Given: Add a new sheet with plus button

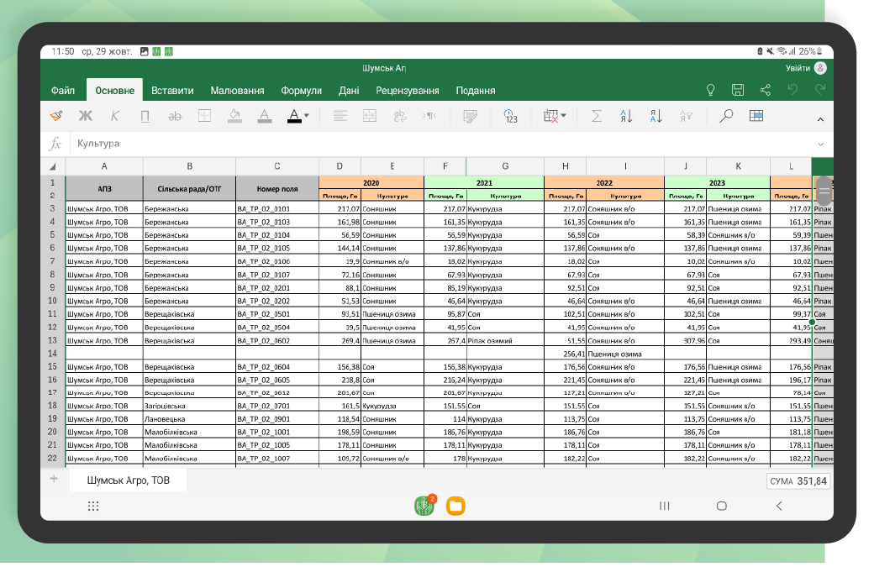Looking at the screenshot, I should (x=54, y=480).
